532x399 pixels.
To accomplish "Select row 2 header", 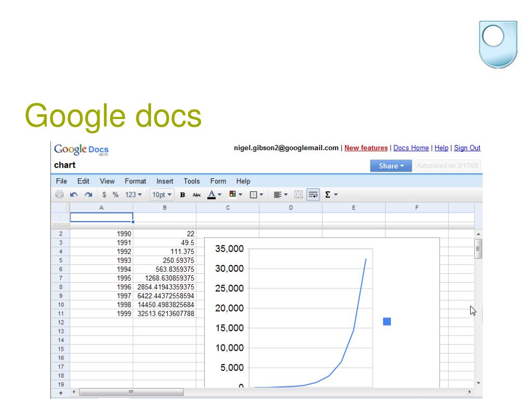I will tap(61, 234).
